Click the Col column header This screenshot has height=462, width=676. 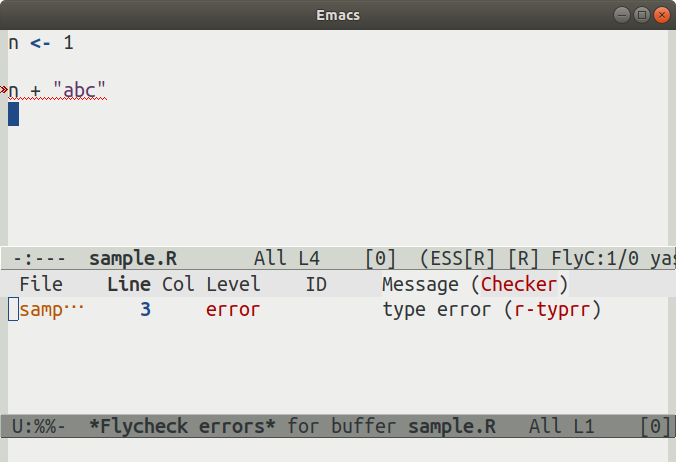178,284
